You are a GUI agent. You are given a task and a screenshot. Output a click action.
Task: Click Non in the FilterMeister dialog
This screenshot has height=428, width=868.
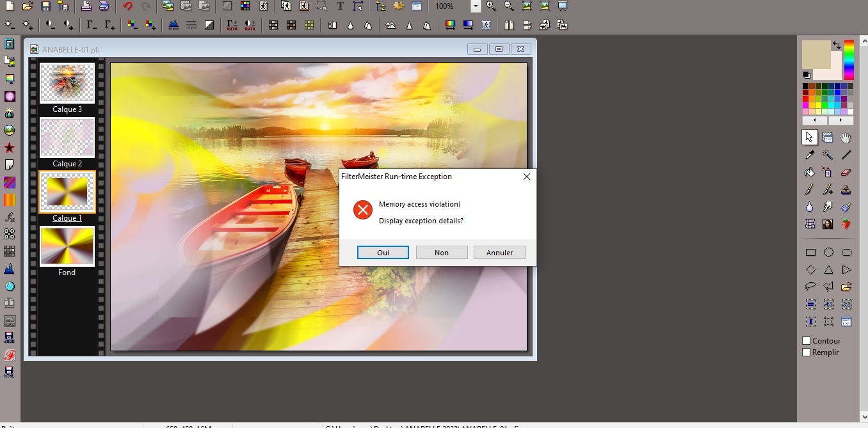click(442, 253)
